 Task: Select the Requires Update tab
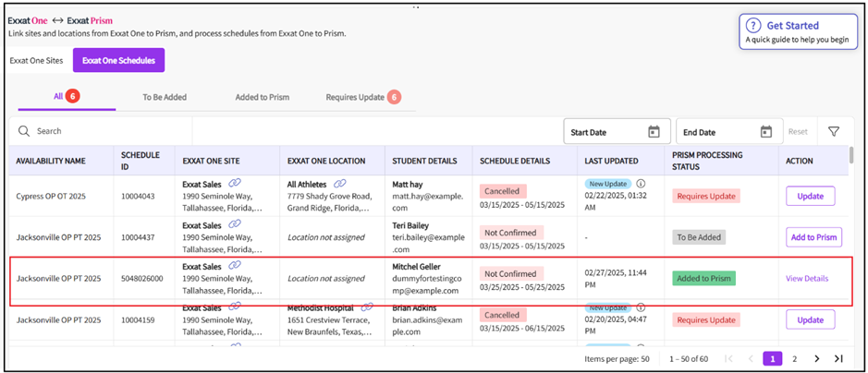[x=355, y=97]
